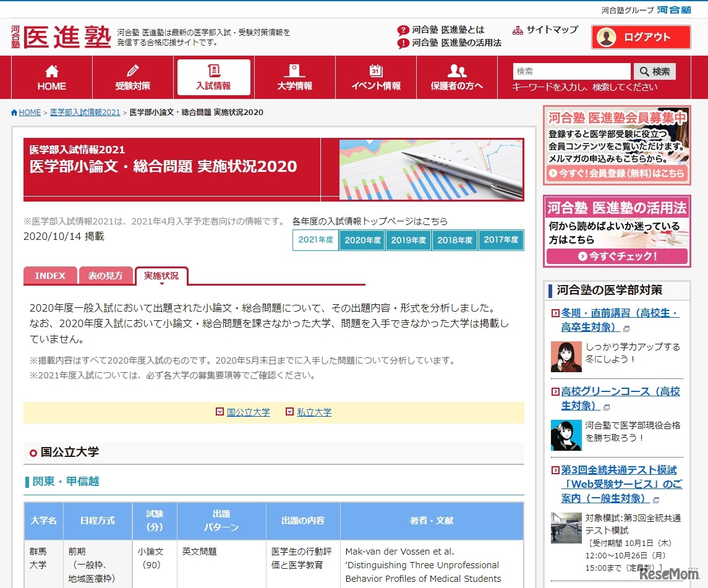Image resolution: width=708 pixels, height=588 pixels.
Task: Click inside the 検索 search input field
Action: (x=570, y=70)
